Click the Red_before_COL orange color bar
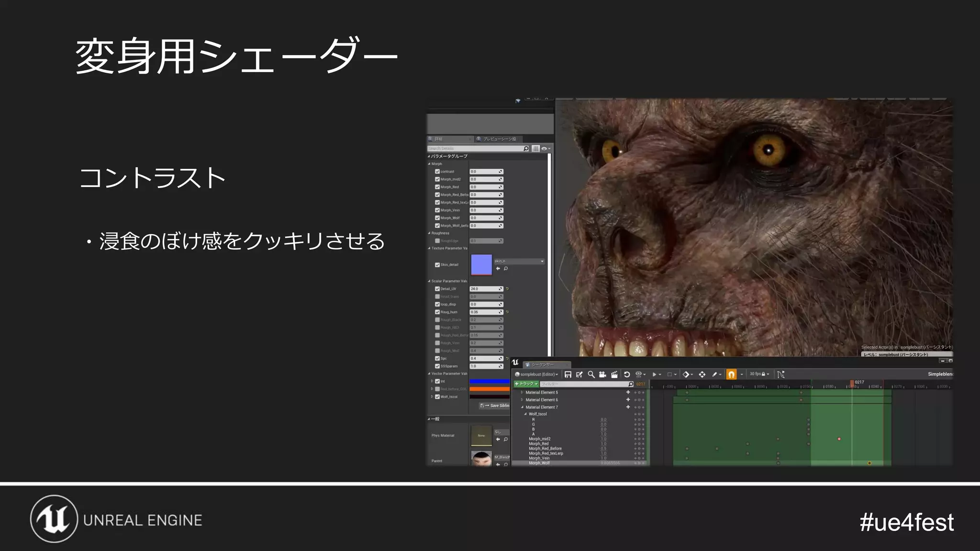The image size is (980, 551). tap(490, 389)
